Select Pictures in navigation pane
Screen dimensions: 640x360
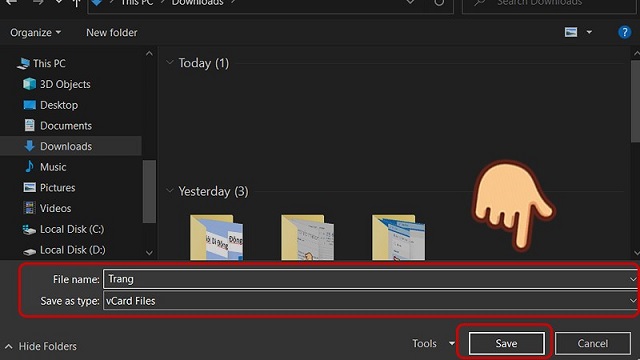click(58, 188)
